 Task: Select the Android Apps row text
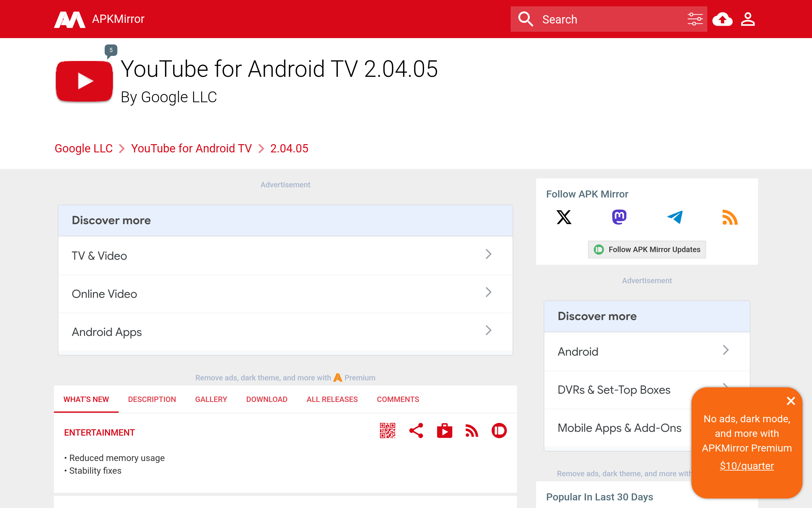107,332
